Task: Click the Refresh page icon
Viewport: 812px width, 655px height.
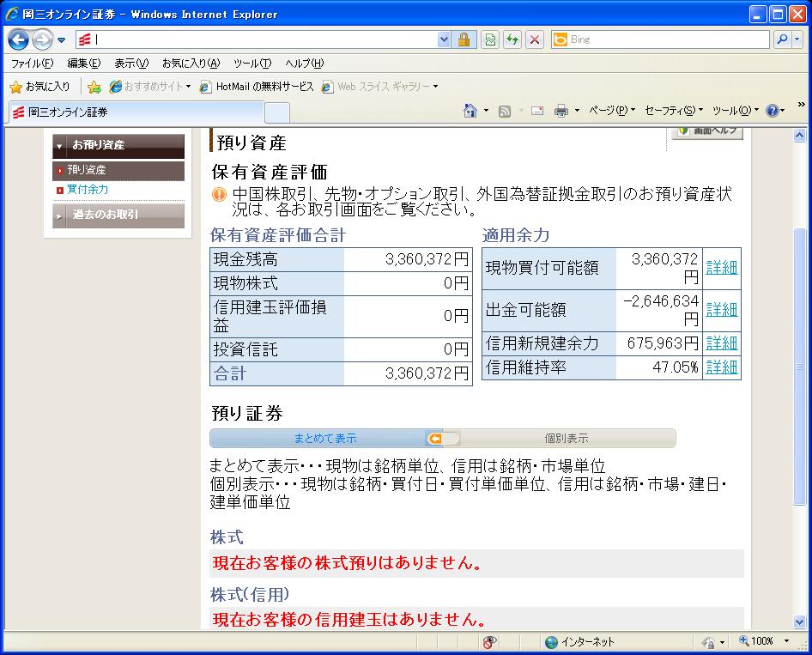Action: tap(512, 39)
